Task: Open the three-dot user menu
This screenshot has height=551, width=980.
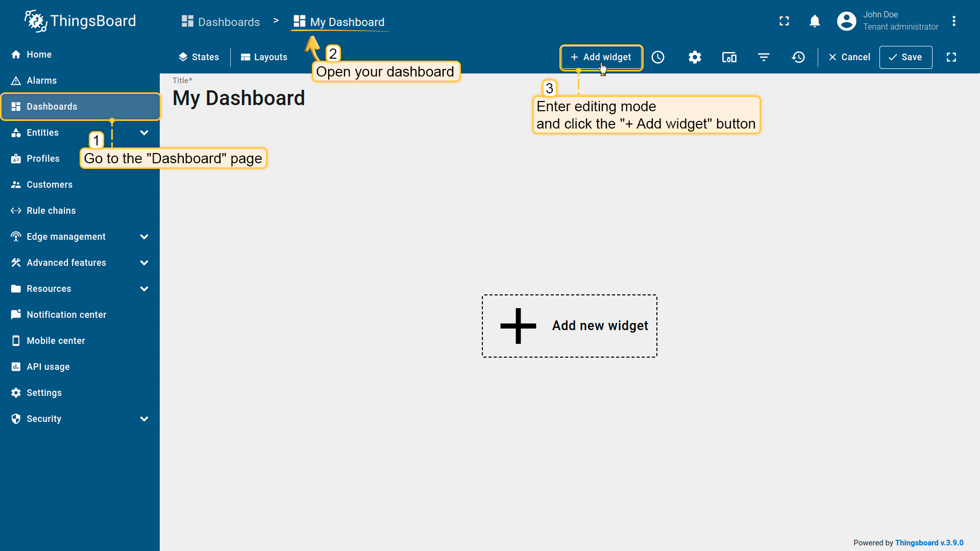Action: [x=953, y=21]
